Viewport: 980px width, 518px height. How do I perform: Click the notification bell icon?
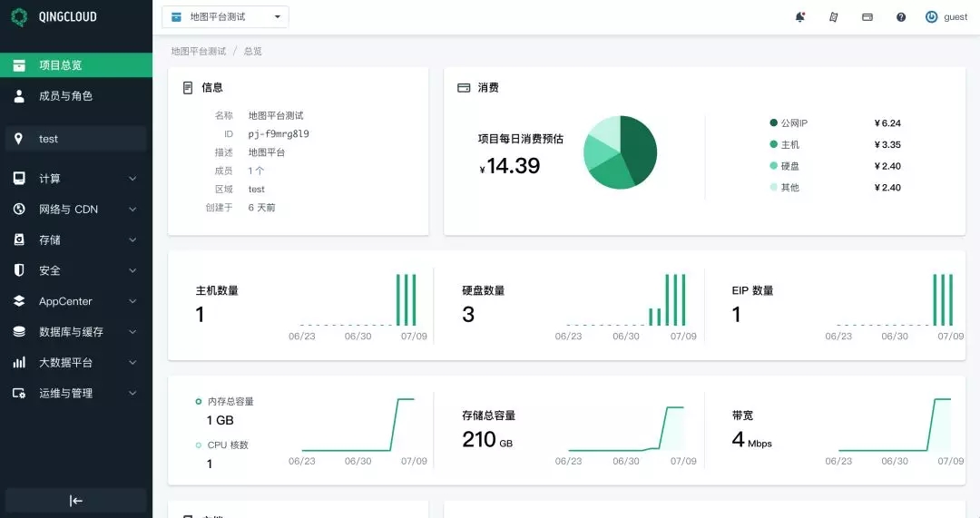799,17
